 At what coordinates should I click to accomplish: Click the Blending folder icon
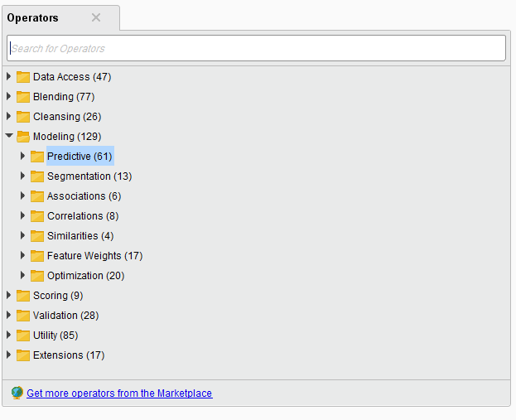click(x=23, y=97)
